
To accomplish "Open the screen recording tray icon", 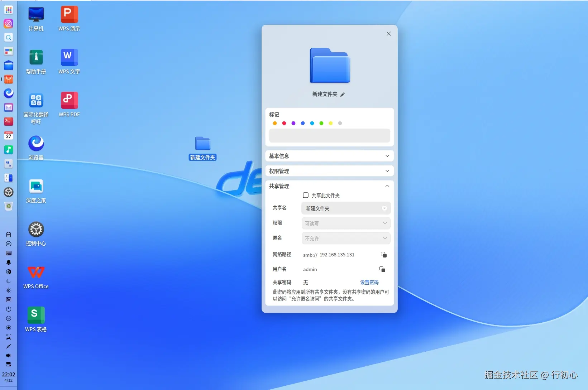I will [x=9, y=328].
